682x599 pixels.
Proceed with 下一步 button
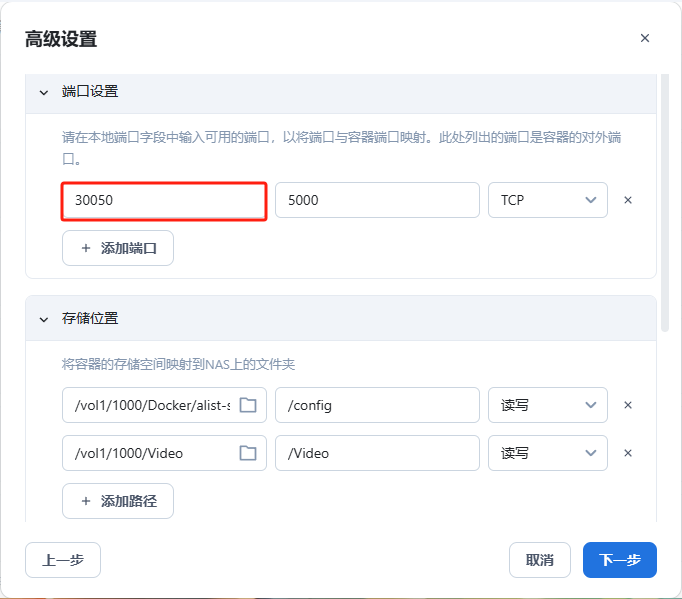pyautogui.click(x=620, y=560)
